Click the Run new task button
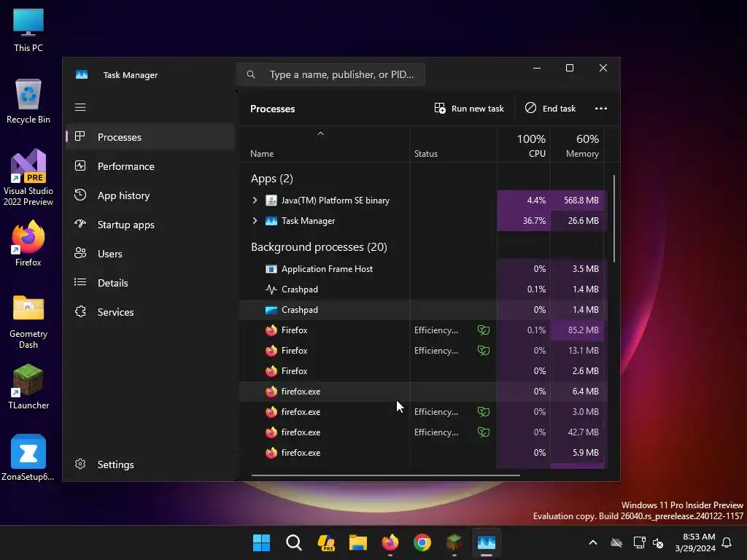The height and width of the screenshot is (560, 747). 469,109
